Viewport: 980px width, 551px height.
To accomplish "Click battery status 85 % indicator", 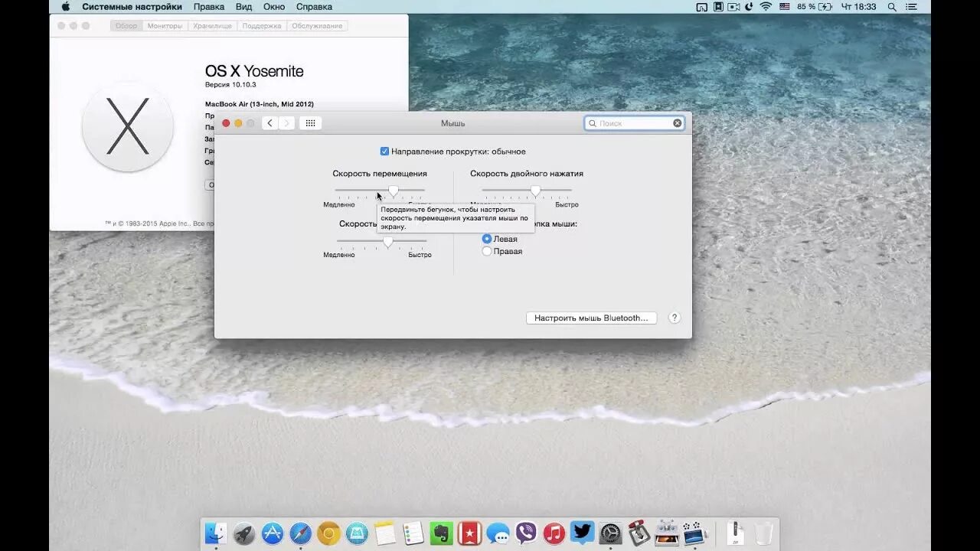I will [x=815, y=7].
